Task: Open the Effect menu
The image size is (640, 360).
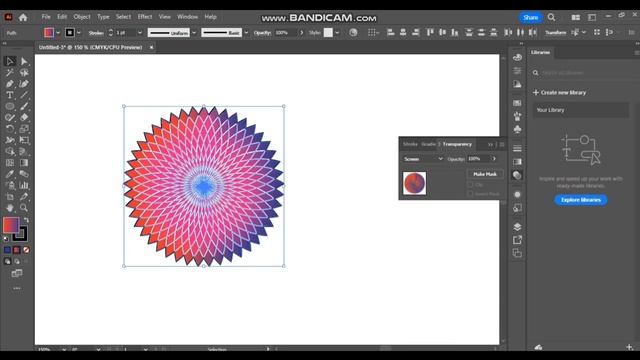Action: [x=144, y=17]
